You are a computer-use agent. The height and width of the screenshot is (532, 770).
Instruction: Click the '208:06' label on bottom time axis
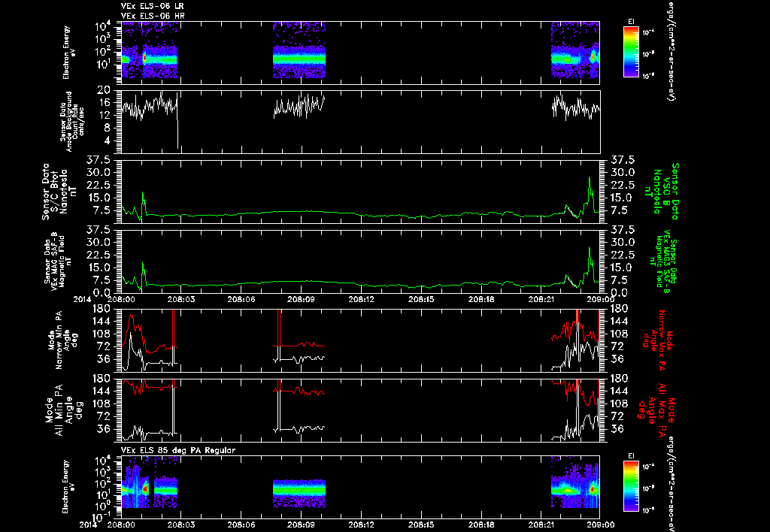pos(241,524)
